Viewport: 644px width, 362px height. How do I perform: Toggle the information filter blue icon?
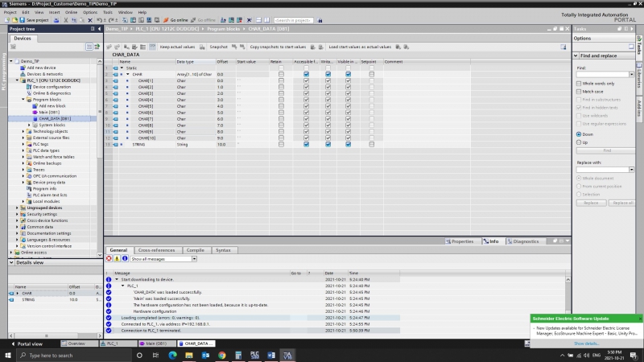(x=125, y=258)
